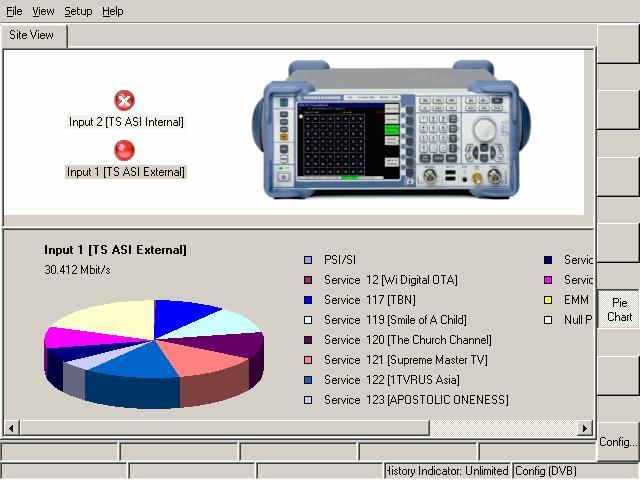
Task: Click the red X Input 2 status icon
Action: pyautogui.click(x=124, y=101)
